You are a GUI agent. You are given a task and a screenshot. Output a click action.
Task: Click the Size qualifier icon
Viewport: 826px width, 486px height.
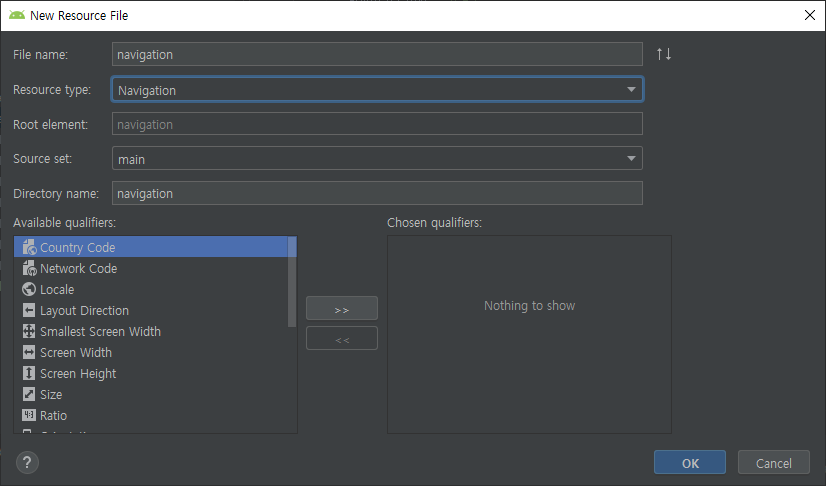point(29,394)
